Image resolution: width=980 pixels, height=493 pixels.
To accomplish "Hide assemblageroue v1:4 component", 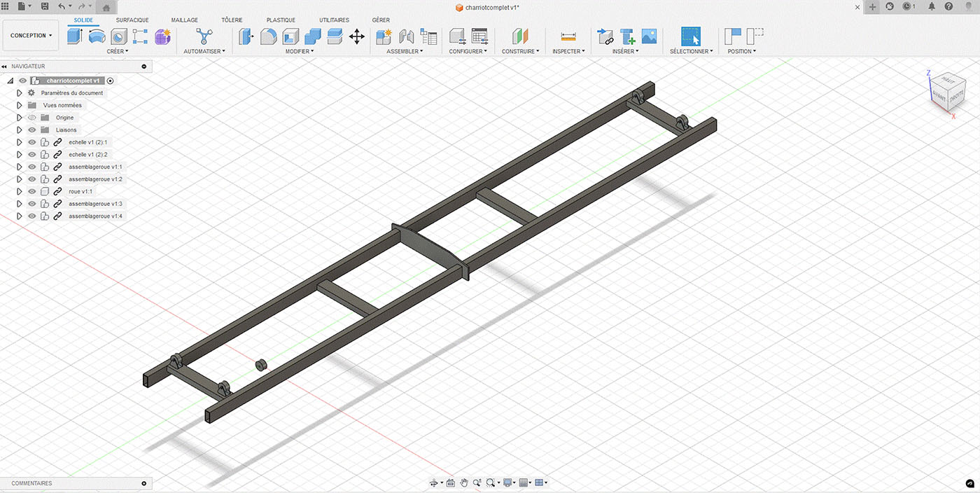I will pos(32,216).
